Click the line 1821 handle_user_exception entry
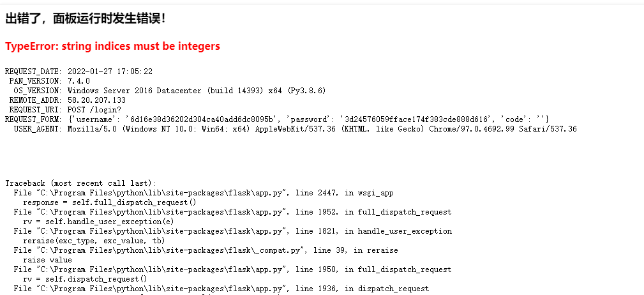 click(232, 231)
